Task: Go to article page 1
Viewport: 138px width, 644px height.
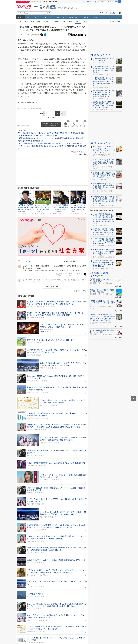Action: coord(46,113)
